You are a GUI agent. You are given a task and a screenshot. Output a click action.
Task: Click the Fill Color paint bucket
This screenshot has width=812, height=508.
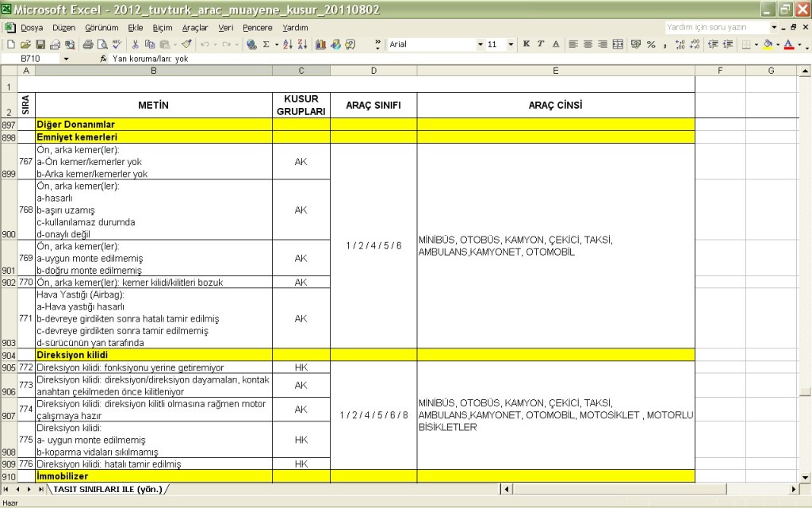767,44
